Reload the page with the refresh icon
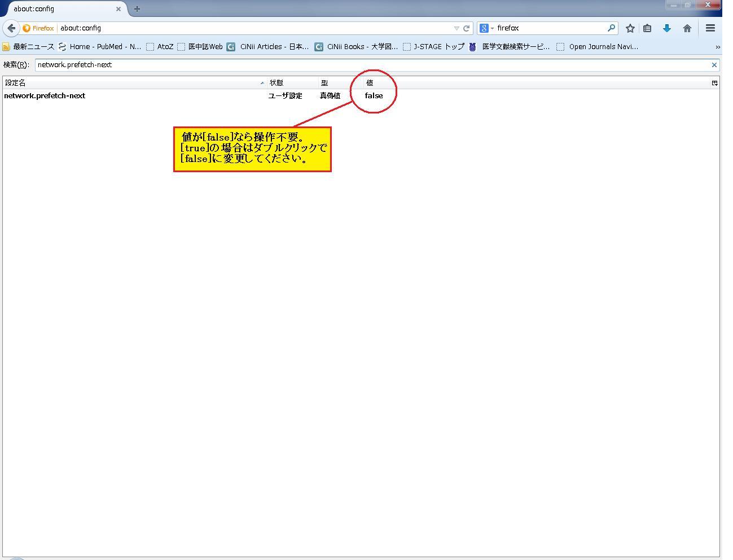Screen dimensions: 733x560 click(467, 28)
